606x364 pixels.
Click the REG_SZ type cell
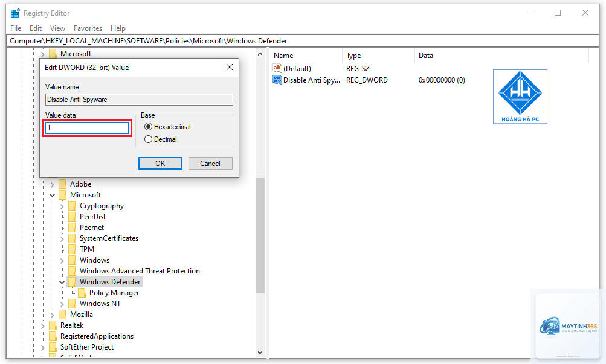click(x=358, y=69)
